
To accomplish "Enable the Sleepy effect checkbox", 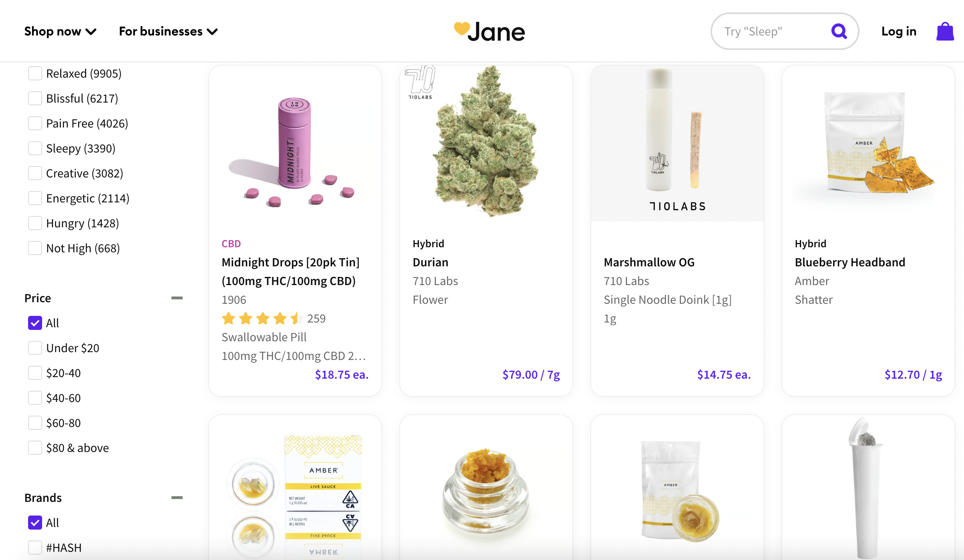I will pyautogui.click(x=35, y=148).
